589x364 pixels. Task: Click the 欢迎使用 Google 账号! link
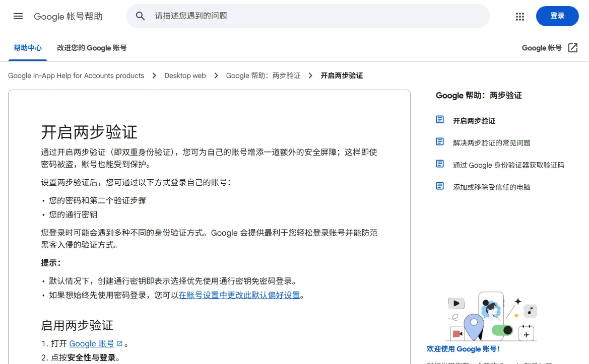(x=463, y=348)
